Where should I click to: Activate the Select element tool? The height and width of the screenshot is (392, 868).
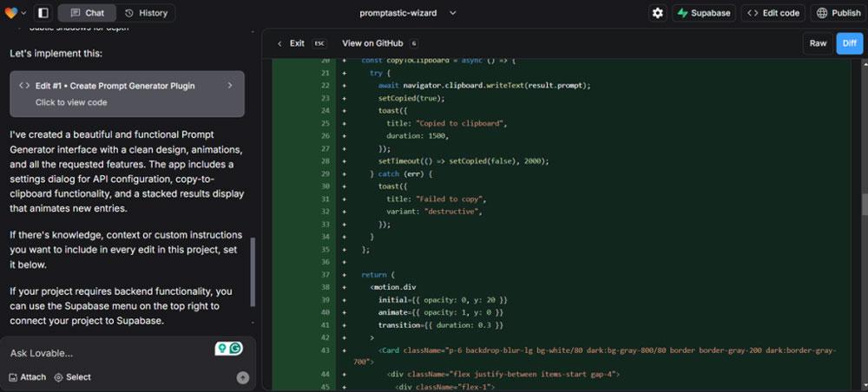(73, 377)
